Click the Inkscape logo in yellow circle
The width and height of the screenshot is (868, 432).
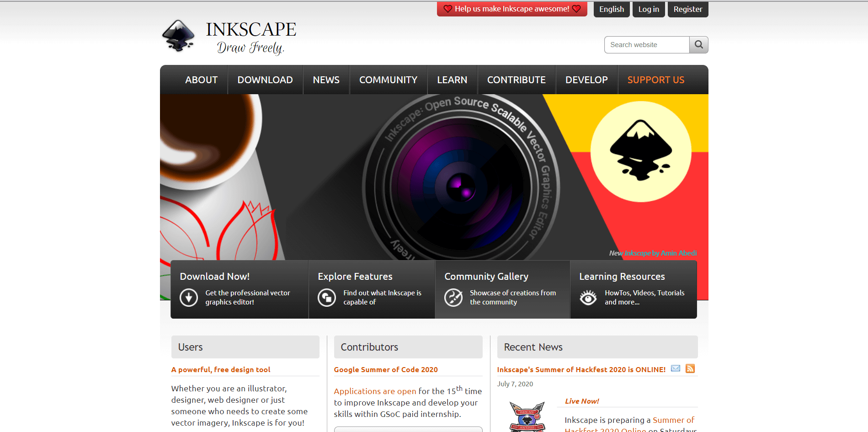(x=641, y=151)
